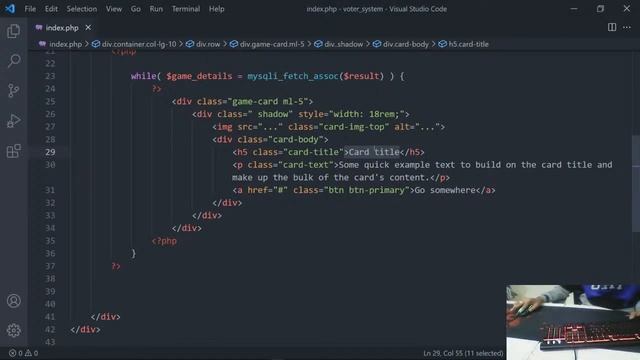This screenshot has width=640, height=360.
Task: Click the errors and warnings status indicator
Action: (x=24, y=353)
